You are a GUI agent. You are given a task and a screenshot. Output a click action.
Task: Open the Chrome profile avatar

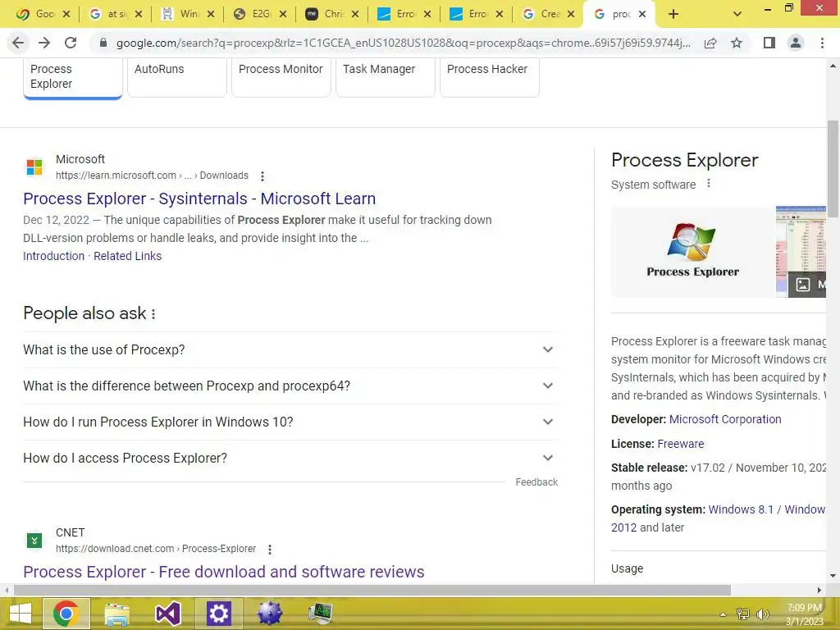[x=796, y=43]
